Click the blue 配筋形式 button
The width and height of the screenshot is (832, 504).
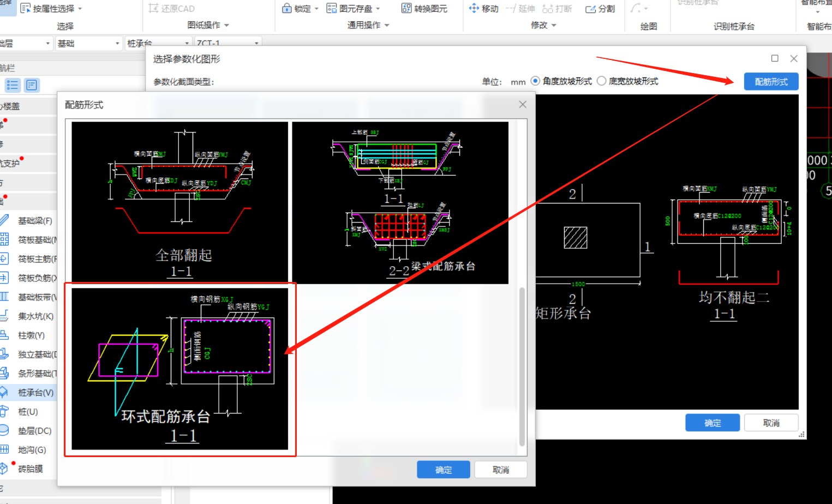tap(771, 82)
